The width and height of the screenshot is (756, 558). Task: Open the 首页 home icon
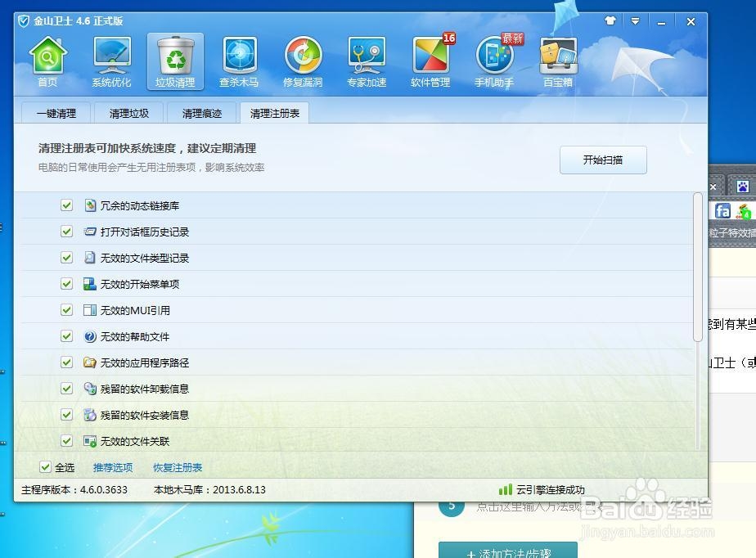tap(47, 61)
